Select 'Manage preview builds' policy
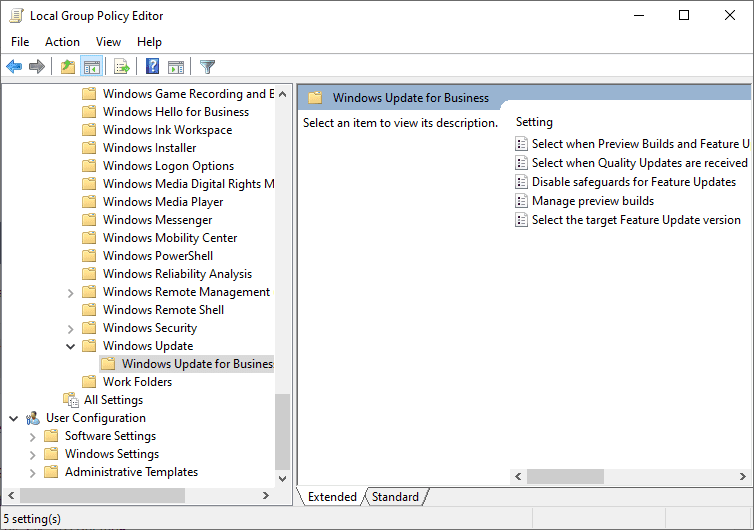754x530 pixels. (593, 201)
